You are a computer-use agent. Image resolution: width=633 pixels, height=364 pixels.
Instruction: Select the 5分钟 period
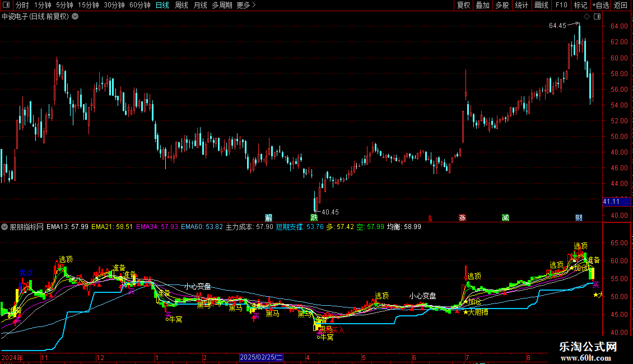pyautogui.click(x=64, y=5)
